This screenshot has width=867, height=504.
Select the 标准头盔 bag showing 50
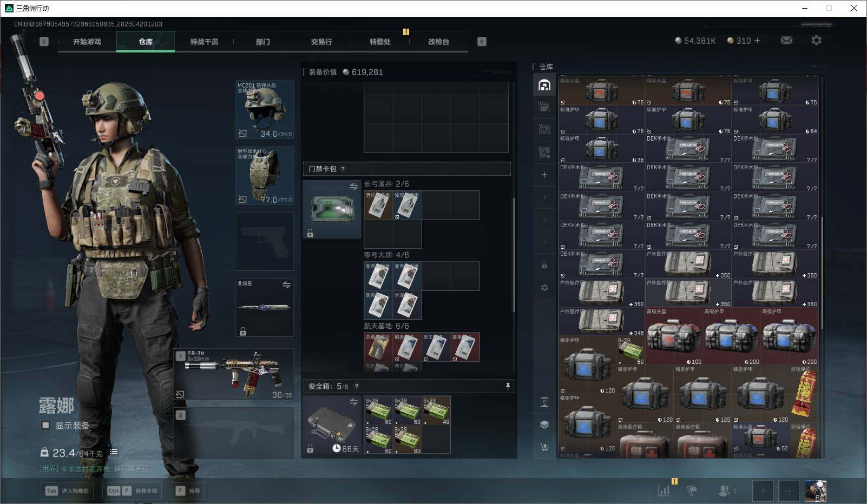[760, 437]
